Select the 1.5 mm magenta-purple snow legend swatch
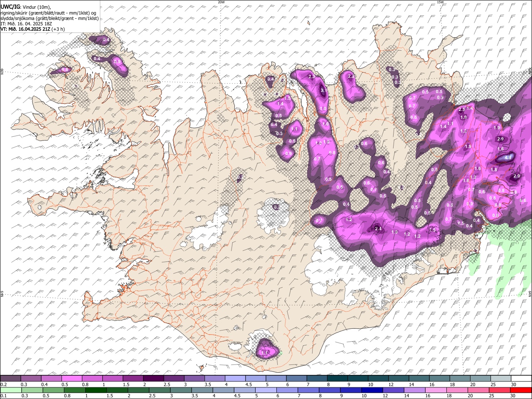 click(x=133, y=378)
